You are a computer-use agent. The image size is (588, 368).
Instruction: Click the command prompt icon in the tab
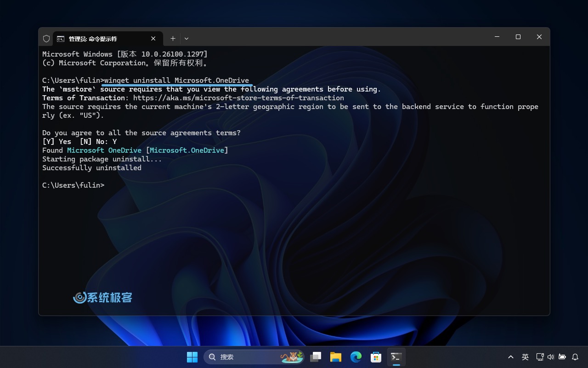(x=61, y=39)
